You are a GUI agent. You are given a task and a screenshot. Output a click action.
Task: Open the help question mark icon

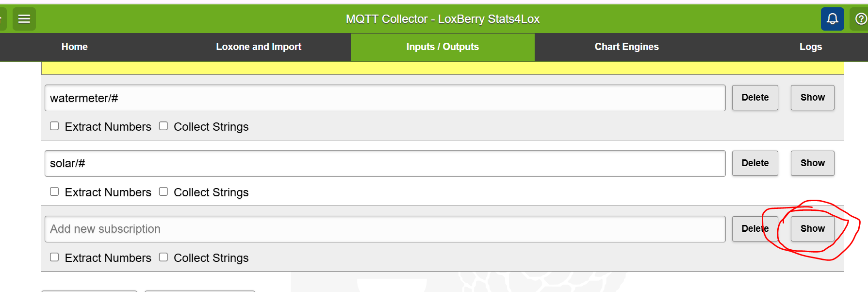861,19
